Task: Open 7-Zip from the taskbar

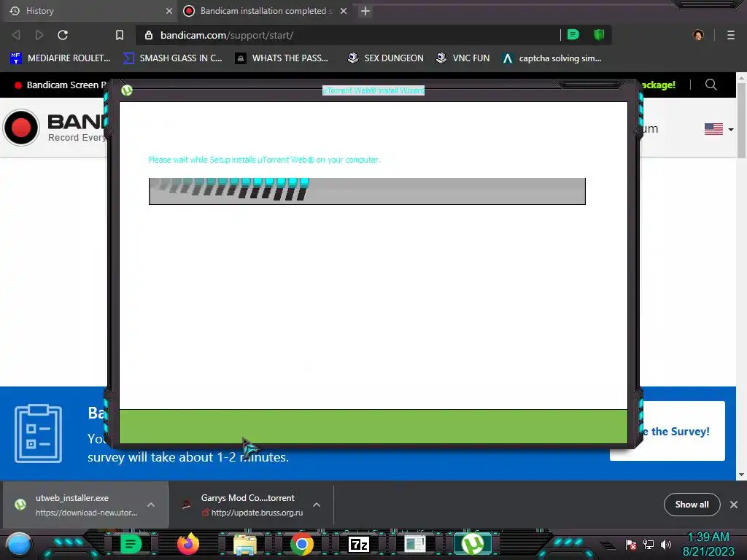Action: pos(359,544)
